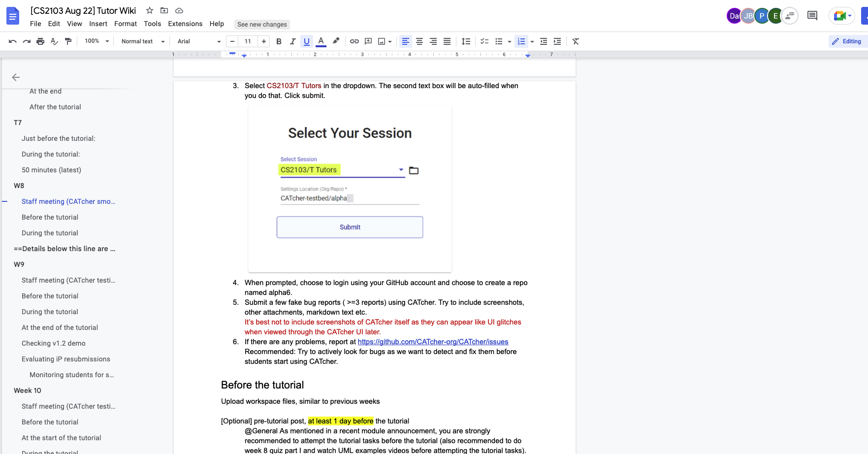This screenshot has height=454, width=868.
Task: Increase the indent
Action: [557, 41]
